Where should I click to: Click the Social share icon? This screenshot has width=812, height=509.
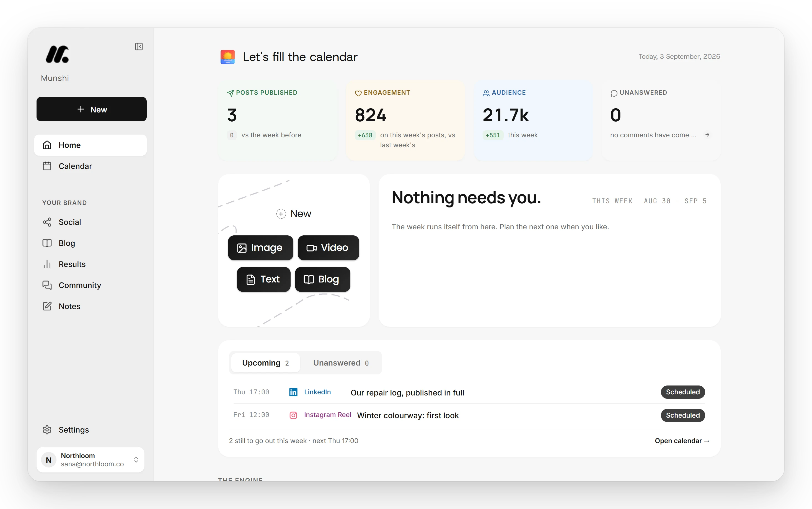(47, 222)
